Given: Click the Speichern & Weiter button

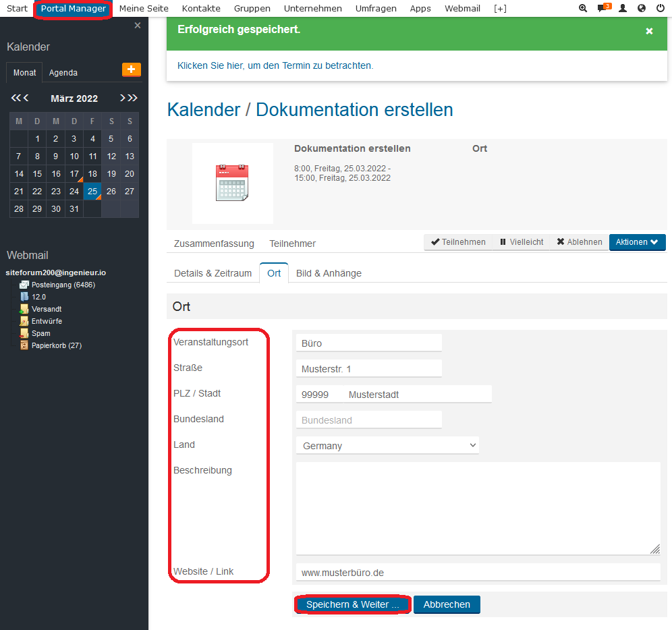Looking at the screenshot, I should [x=352, y=604].
